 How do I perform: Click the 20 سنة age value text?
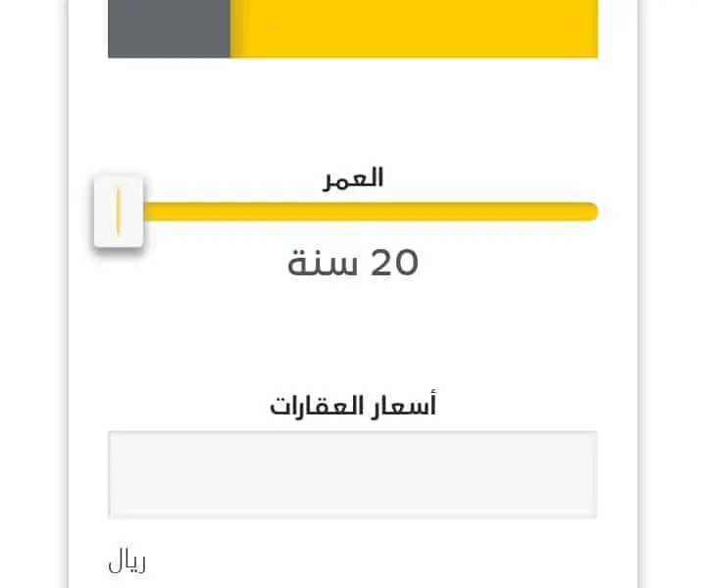pos(353,263)
